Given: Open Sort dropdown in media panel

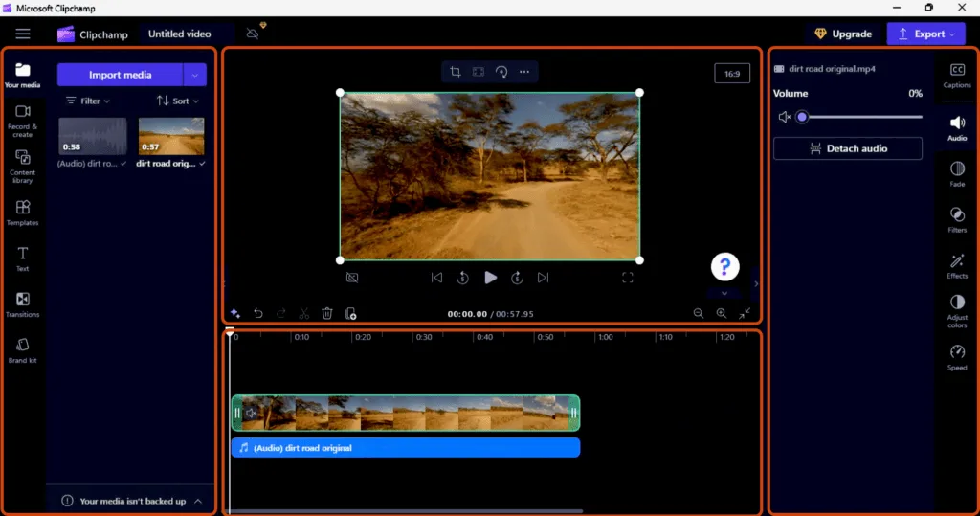Looking at the screenshot, I should coord(178,101).
